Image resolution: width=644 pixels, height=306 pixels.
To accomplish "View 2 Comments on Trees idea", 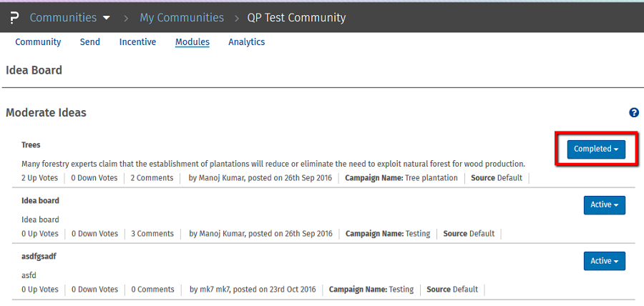I will pos(152,177).
